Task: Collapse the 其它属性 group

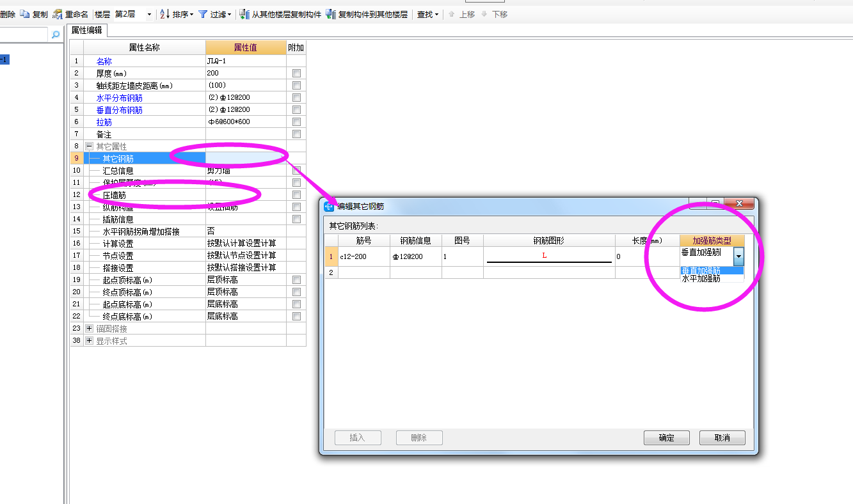Action: [89, 146]
